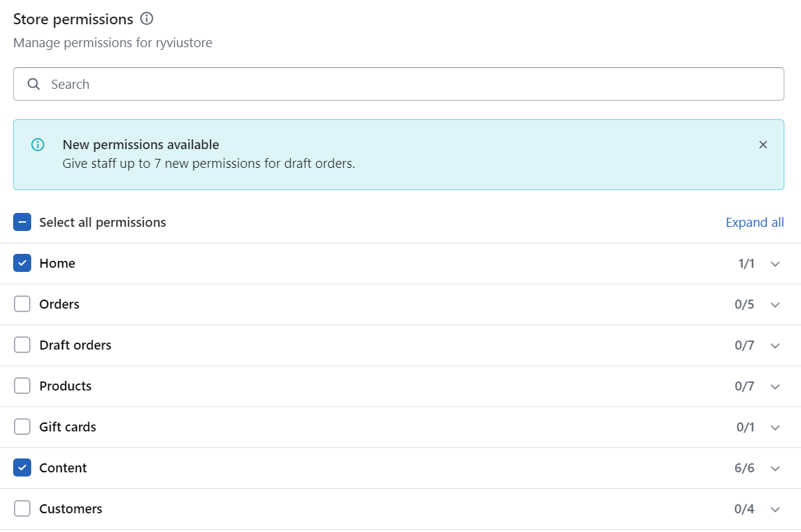The image size is (801, 532).
Task: Check the Gift cards checkbox
Action: pyautogui.click(x=22, y=427)
